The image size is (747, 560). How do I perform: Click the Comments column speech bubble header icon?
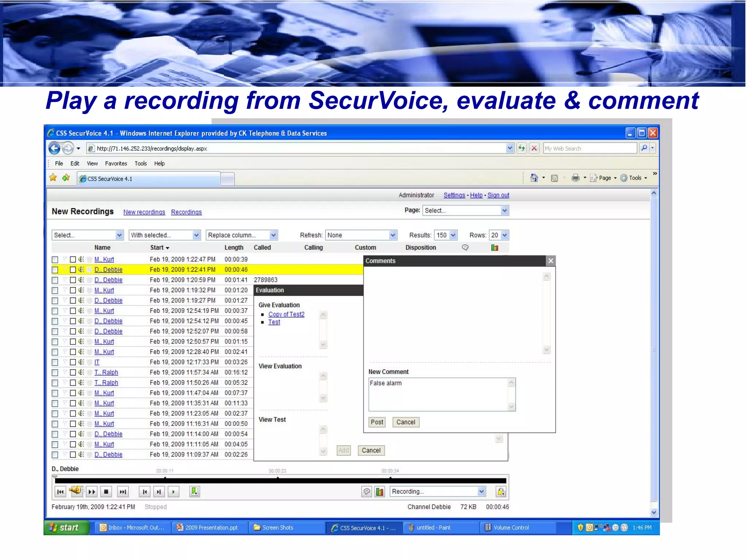[x=465, y=248]
